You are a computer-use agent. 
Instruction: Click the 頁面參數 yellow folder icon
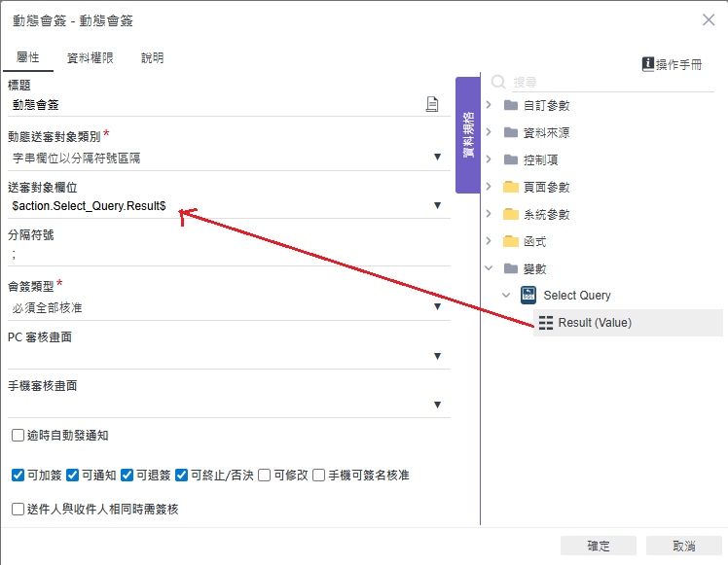[511, 187]
